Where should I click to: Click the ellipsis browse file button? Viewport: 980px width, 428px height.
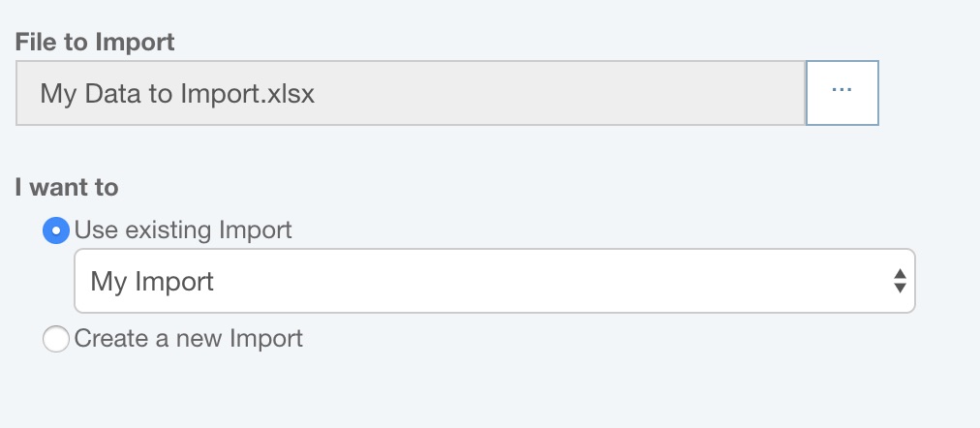point(842,92)
